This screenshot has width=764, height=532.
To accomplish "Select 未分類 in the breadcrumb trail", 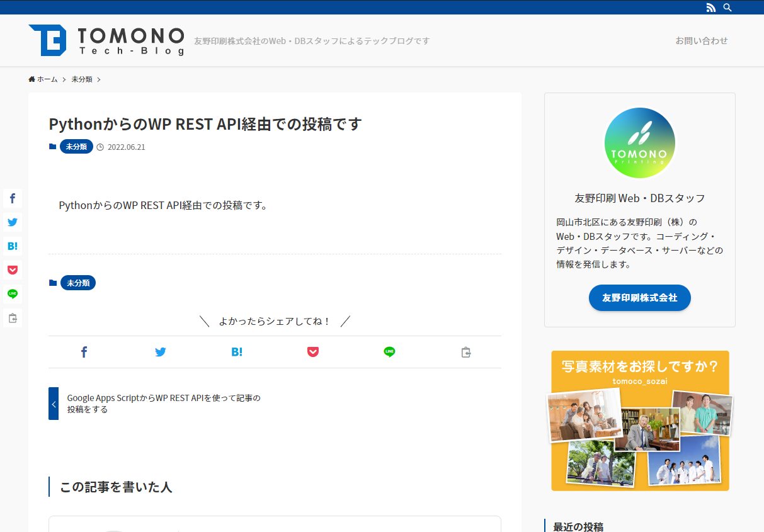I will (81, 79).
